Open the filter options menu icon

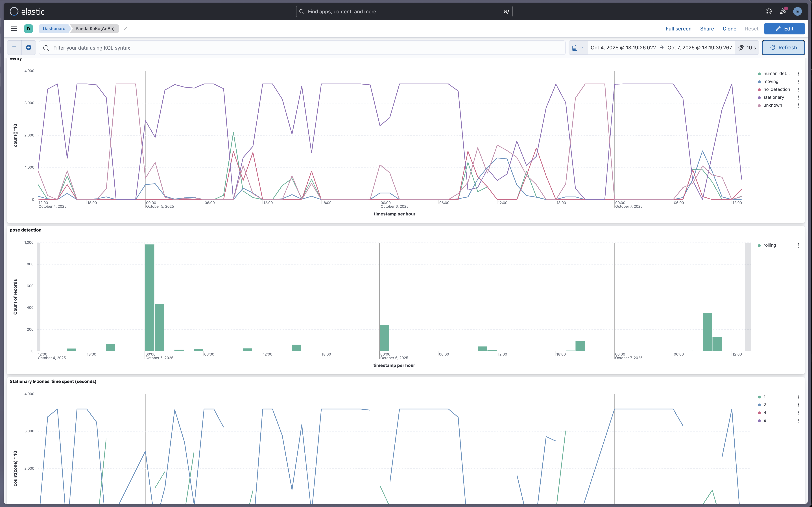[x=14, y=48]
